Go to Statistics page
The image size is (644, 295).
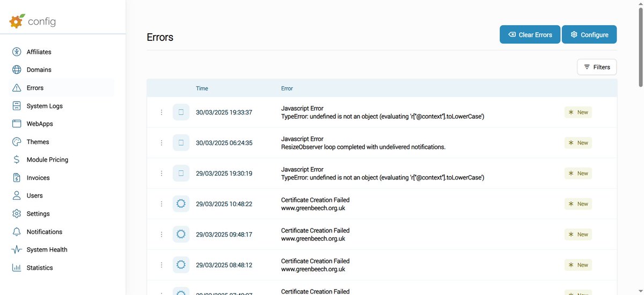(63, 268)
